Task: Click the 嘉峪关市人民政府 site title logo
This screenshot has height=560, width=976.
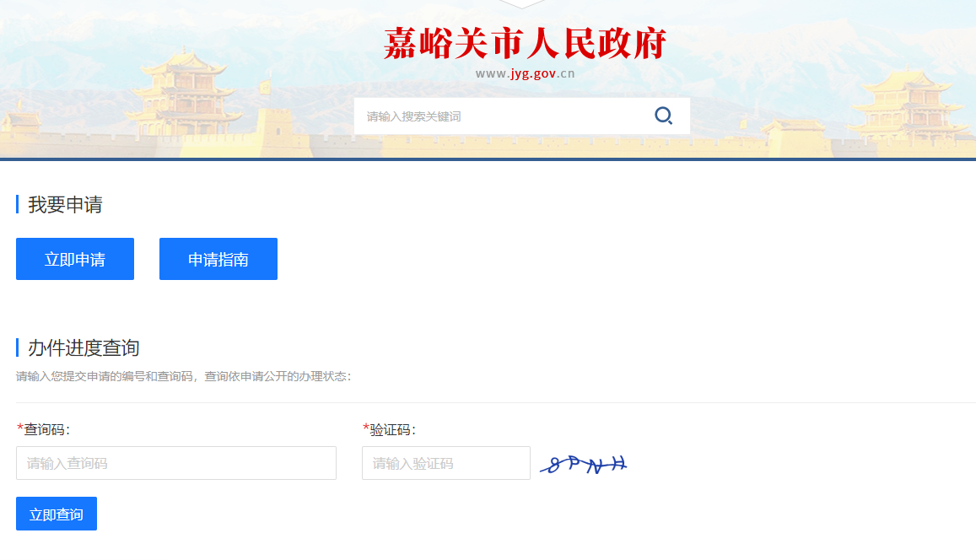Action: (525, 43)
